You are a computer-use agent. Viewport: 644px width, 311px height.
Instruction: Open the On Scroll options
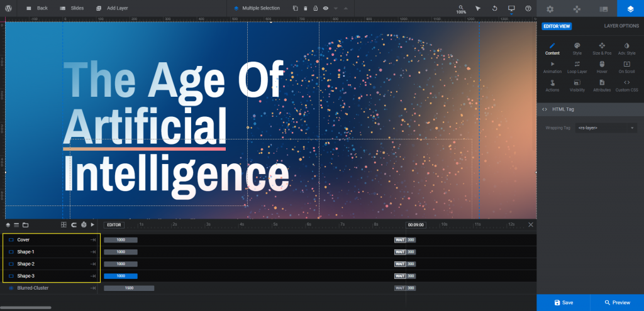point(626,67)
